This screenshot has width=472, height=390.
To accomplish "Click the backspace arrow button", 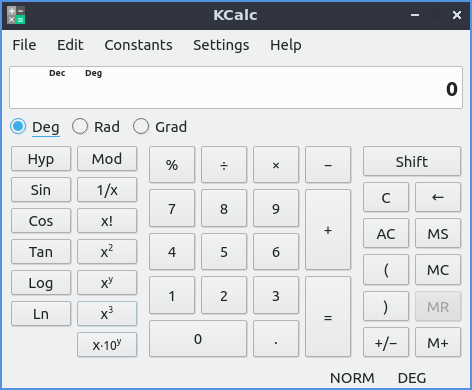I will [438, 197].
